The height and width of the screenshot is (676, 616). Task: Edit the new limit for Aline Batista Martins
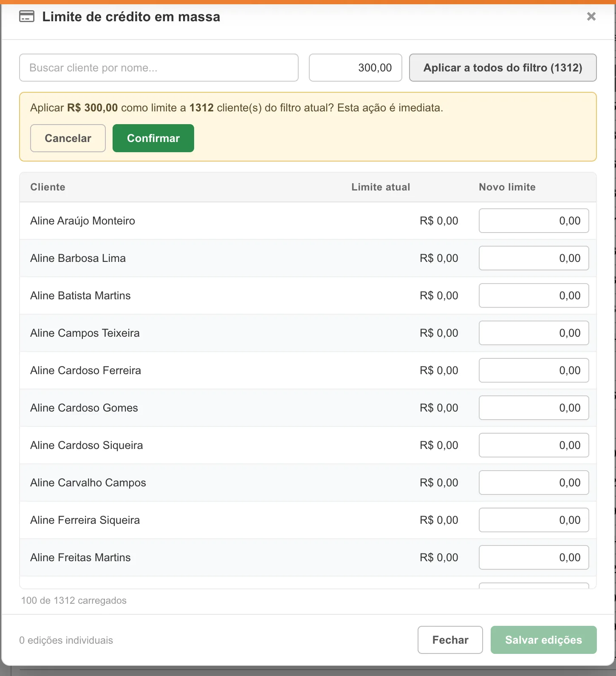(x=534, y=295)
